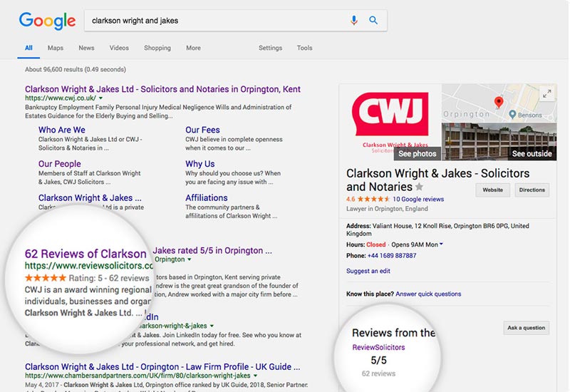This screenshot has width=570, height=392.
Task: Click the Website button
Action: [492, 190]
